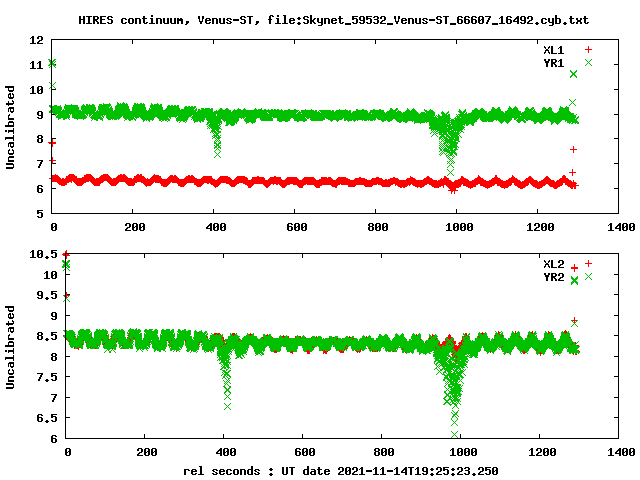Click the lowest YR1 dip point near 400 seconds
The height and width of the screenshot is (480, 640).
(x=217, y=154)
